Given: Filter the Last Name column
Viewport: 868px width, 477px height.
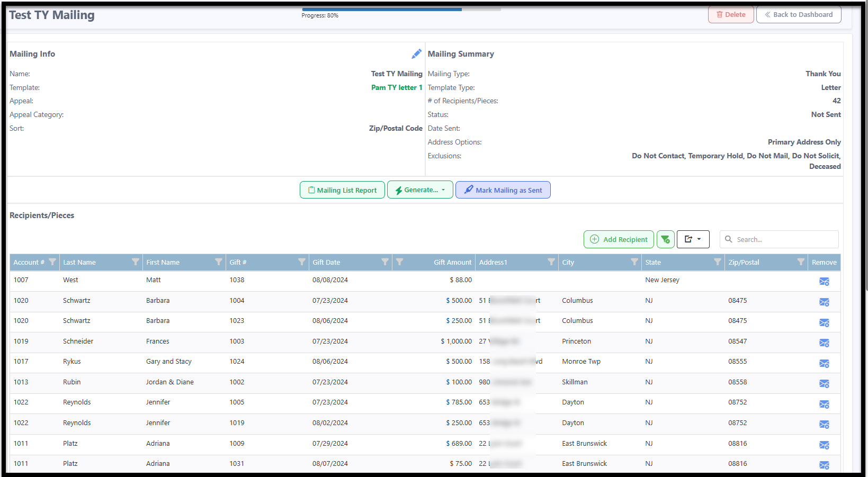Looking at the screenshot, I should pos(136,262).
